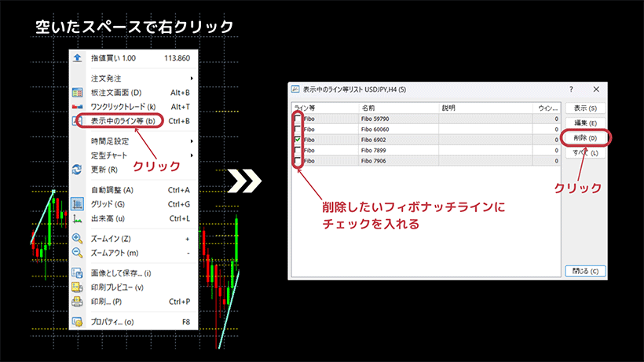Screen dimensions: 644x362
Task: Click the grid icon in context menu
Action: click(77, 204)
